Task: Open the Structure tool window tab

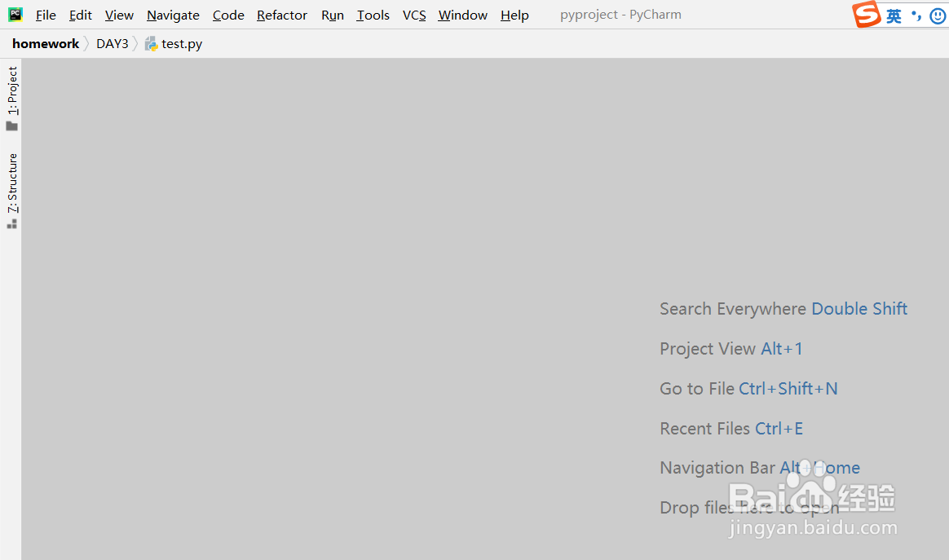Action: click(12, 191)
